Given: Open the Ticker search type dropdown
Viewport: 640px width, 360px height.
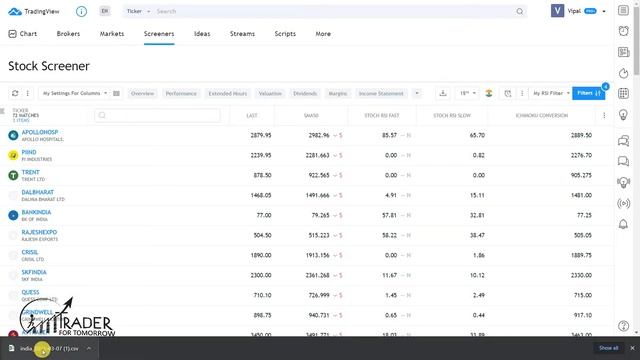Looking at the screenshot, I should pyautogui.click(x=138, y=11).
